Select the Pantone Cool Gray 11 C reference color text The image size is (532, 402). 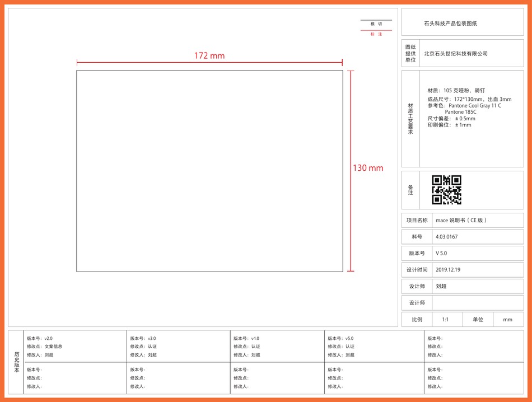474,106
